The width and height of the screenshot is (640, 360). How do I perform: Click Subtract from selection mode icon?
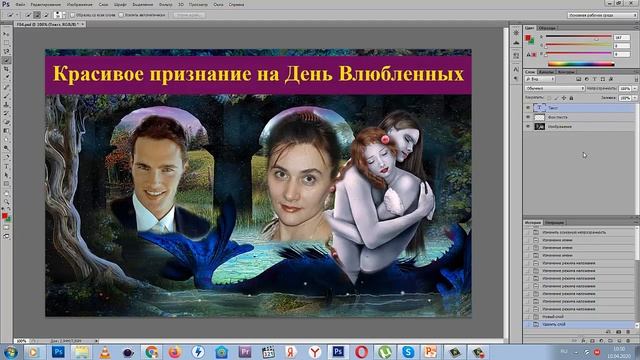(45, 15)
